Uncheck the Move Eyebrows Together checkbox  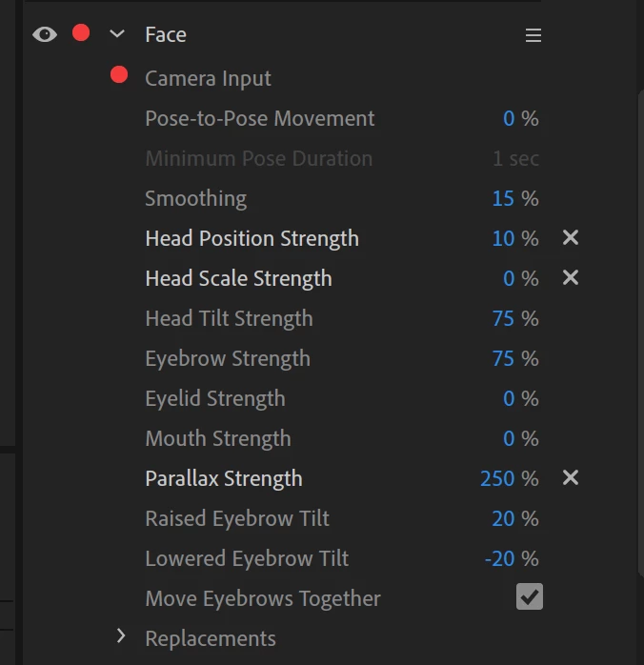(530, 597)
